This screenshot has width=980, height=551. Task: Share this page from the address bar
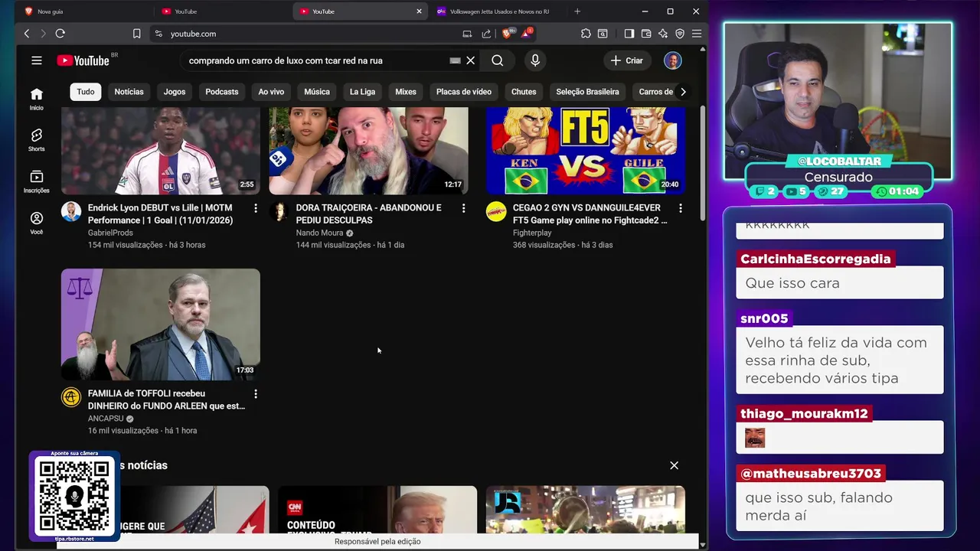click(x=486, y=34)
